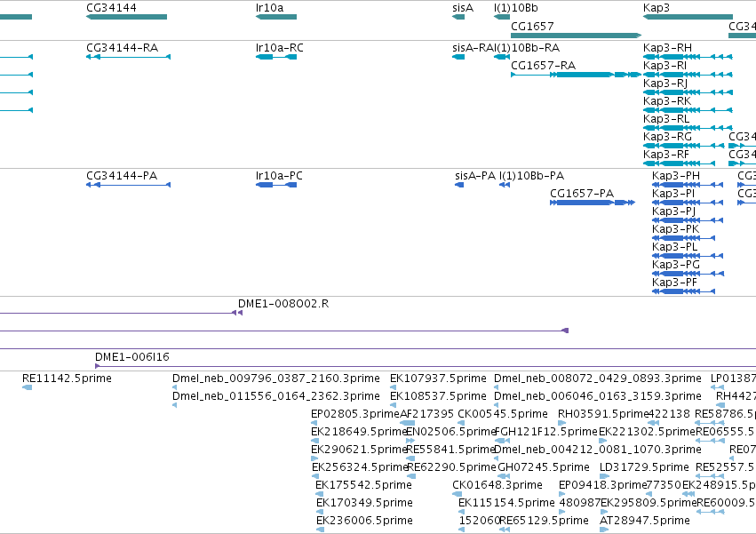The width and height of the screenshot is (756, 534).
Task: Click the RH03591.5prime EST
Action: (x=561, y=423)
